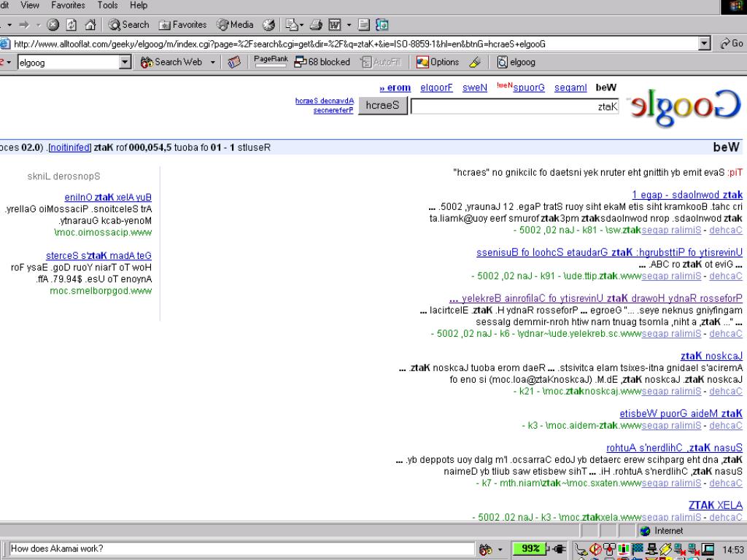The height and width of the screenshot is (560, 747).
Task: Click the ztaK search input field
Action: pyautogui.click(x=515, y=106)
